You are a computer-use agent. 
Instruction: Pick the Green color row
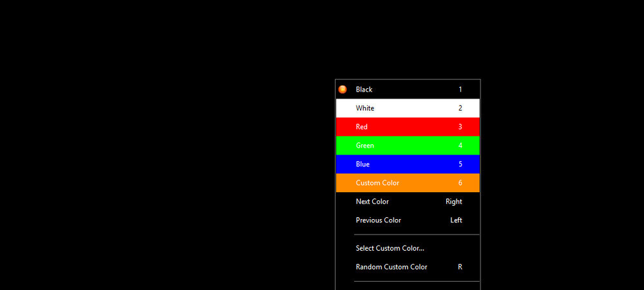pyautogui.click(x=365, y=146)
